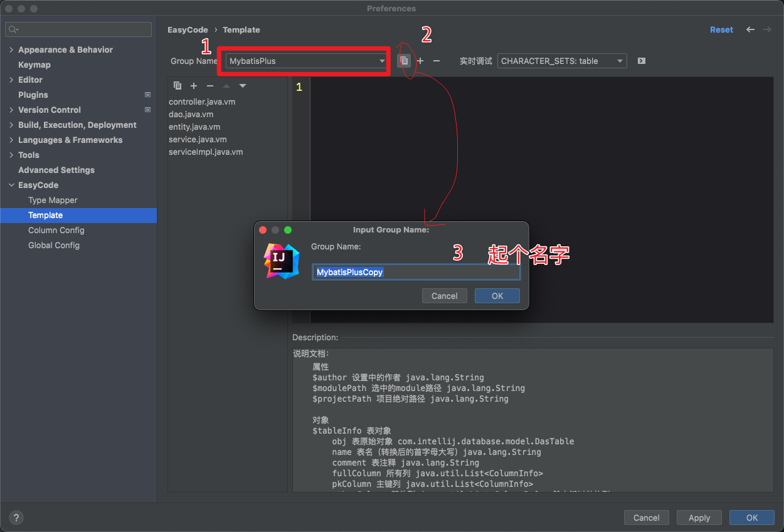Select controller.java.vm template
Screen dimensions: 784x532
point(202,102)
